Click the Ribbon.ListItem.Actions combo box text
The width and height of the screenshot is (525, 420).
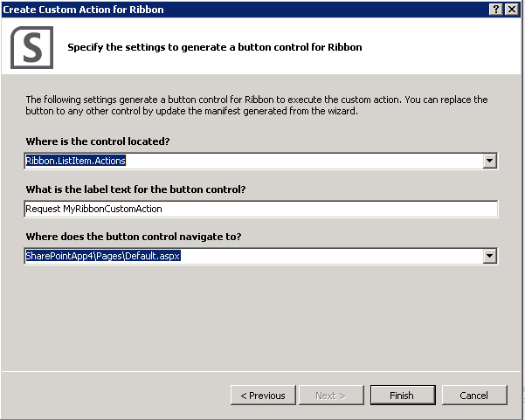tap(76, 161)
